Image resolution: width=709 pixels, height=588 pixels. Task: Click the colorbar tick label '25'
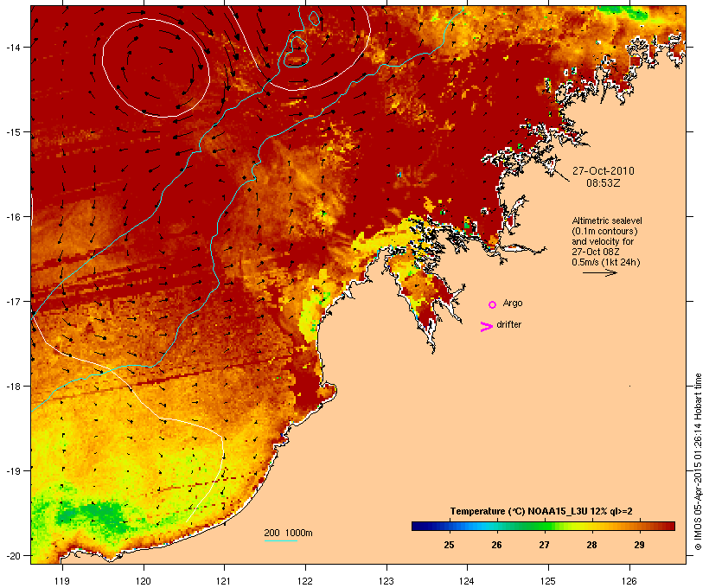point(449,545)
